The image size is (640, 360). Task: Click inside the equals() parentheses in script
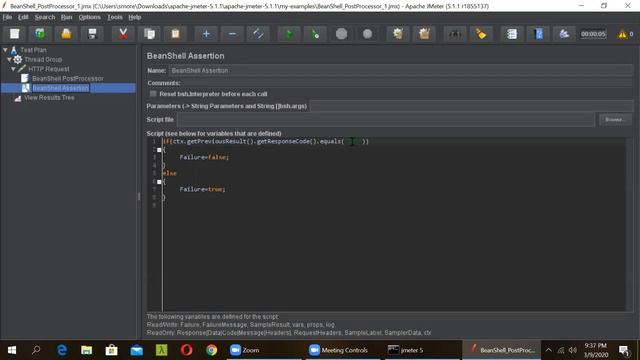pyautogui.click(x=353, y=142)
